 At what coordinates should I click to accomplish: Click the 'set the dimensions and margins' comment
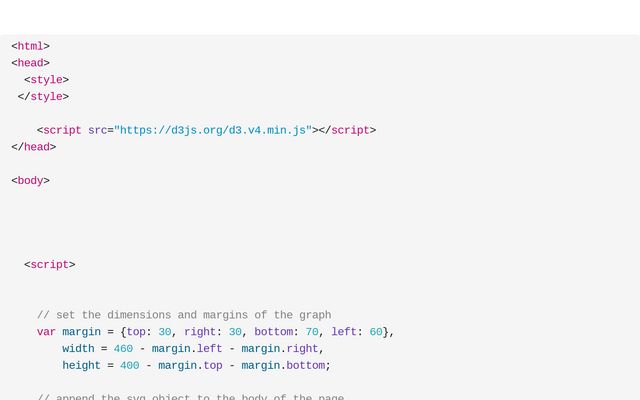(184, 315)
